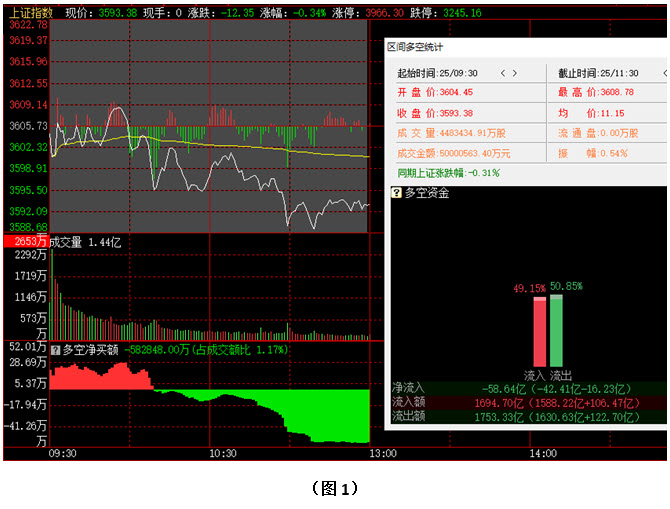Click the 成交量:4483434.91万股 cell
Image resolution: width=670 pixels, height=509 pixels.
(451, 133)
